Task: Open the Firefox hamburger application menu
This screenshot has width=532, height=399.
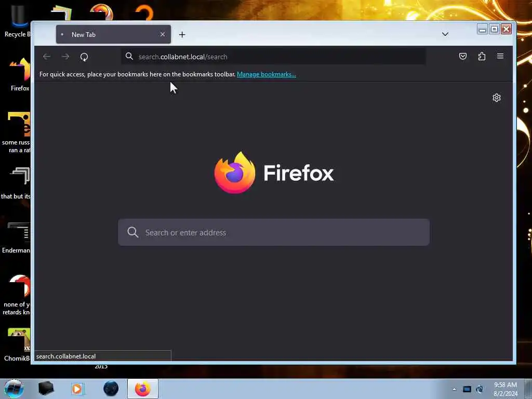Action: tap(500, 56)
